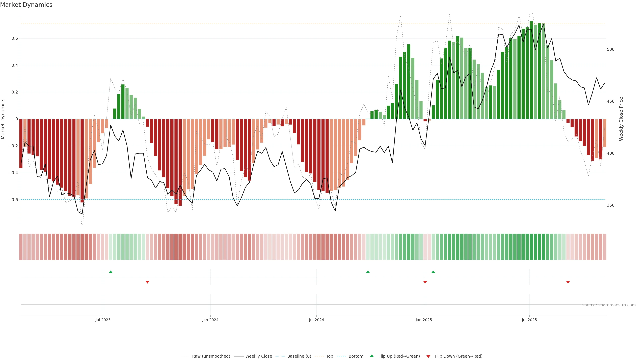Toggle the Bottom legend entry
The image size is (644, 362).
(356, 356)
